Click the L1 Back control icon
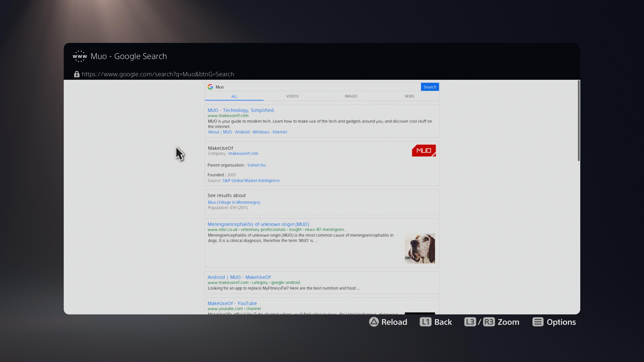 (425, 322)
